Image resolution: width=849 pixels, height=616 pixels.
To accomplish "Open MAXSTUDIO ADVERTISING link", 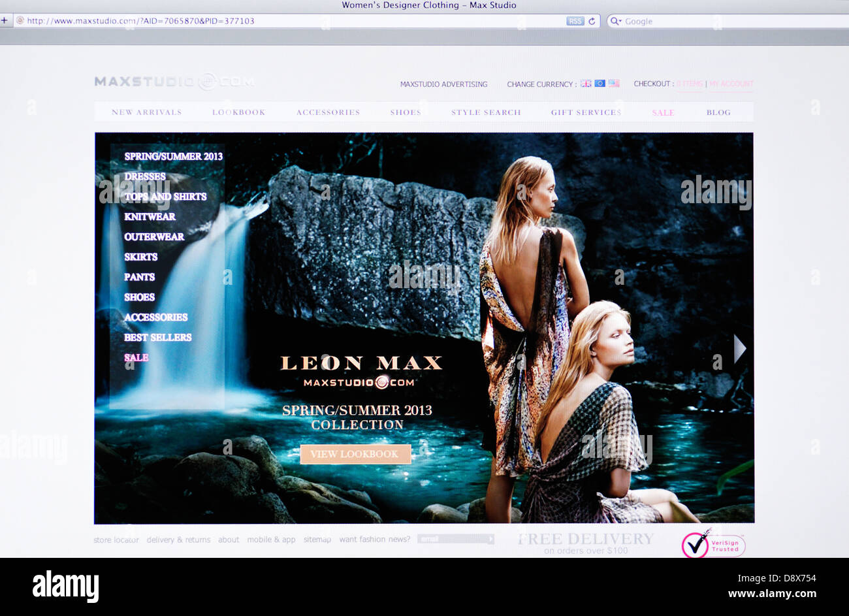I will [443, 84].
